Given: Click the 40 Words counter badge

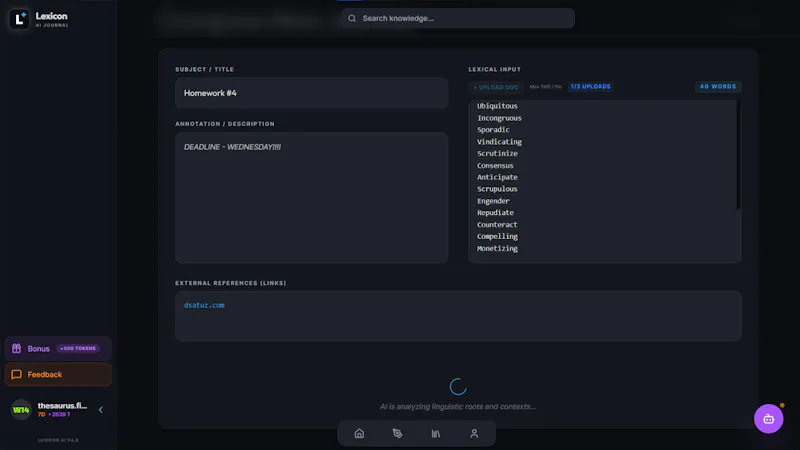Looking at the screenshot, I should coord(718,87).
